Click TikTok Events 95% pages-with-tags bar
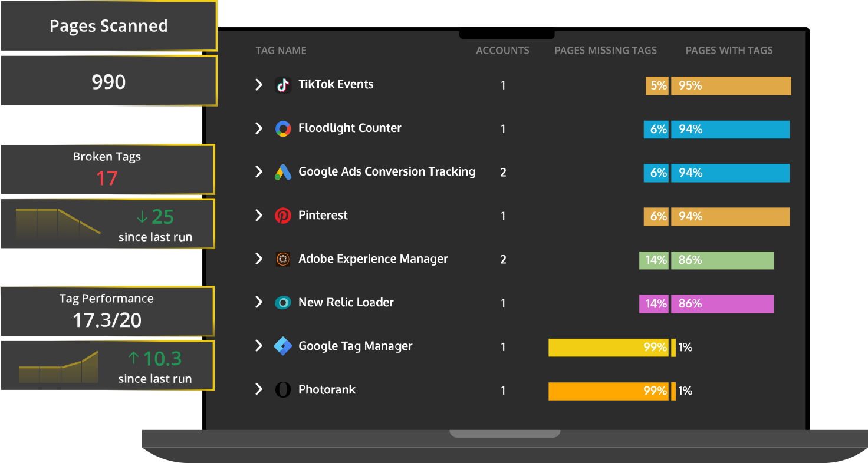The image size is (868, 463). (x=731, y=86)
